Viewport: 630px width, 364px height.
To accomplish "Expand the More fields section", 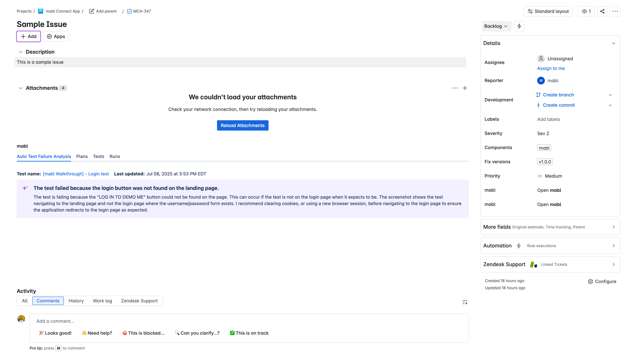I will click(550, 227).
